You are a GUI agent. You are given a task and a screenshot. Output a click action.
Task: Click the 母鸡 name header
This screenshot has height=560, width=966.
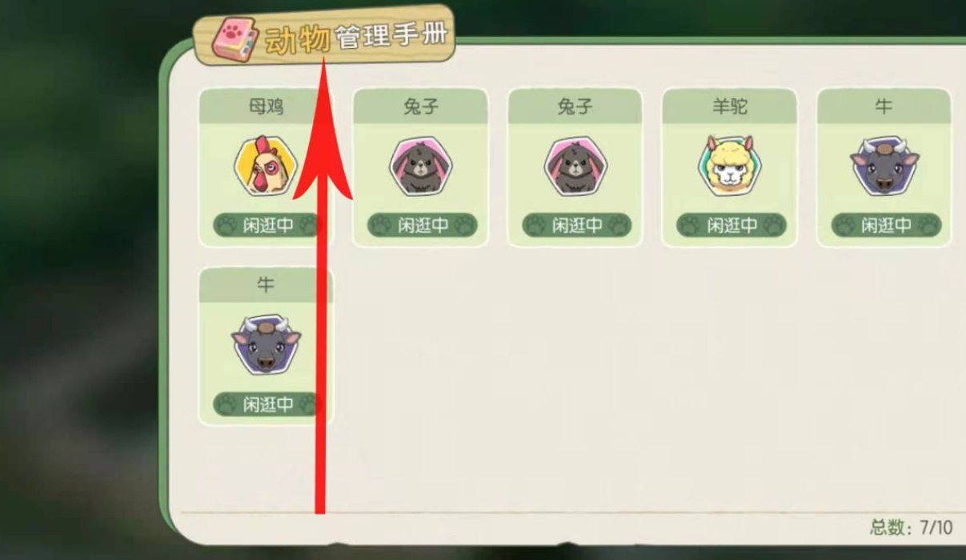(x=266, y=106)
